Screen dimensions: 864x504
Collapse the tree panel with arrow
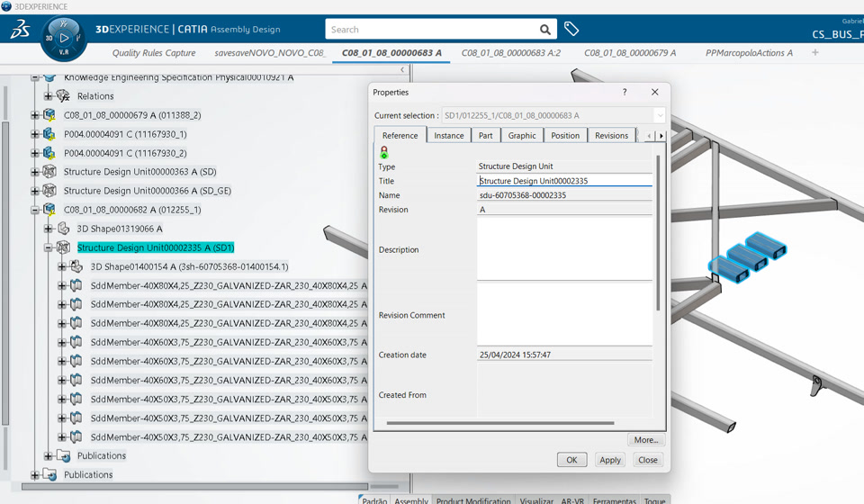(x=402, y=70)
